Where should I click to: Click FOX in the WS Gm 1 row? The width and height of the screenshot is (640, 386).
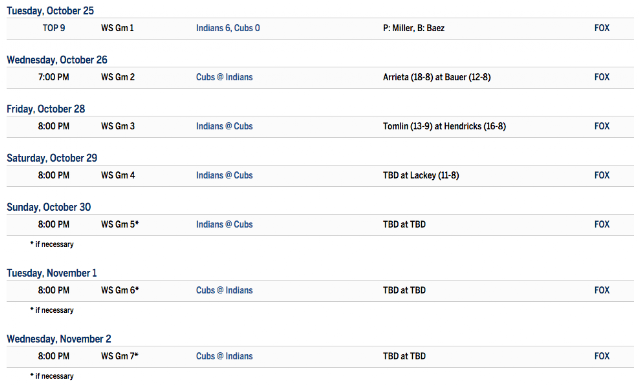pyautogui.click(x=602, y=28)
